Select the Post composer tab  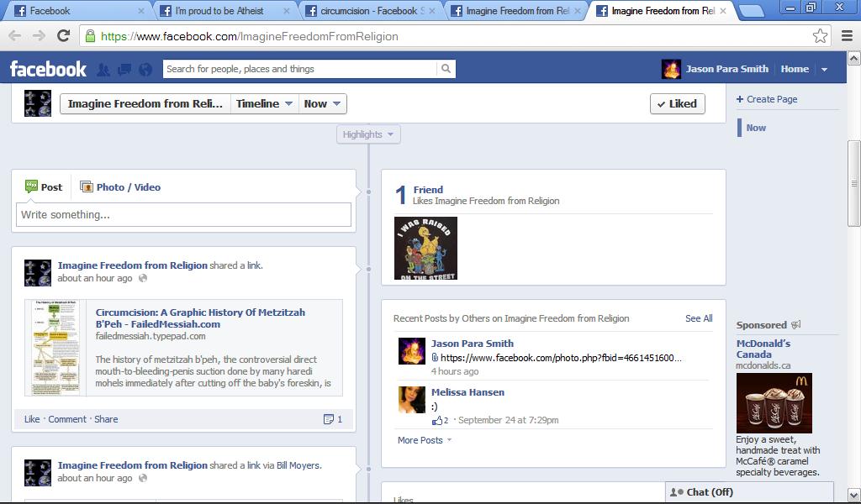[x=44, y=187]
